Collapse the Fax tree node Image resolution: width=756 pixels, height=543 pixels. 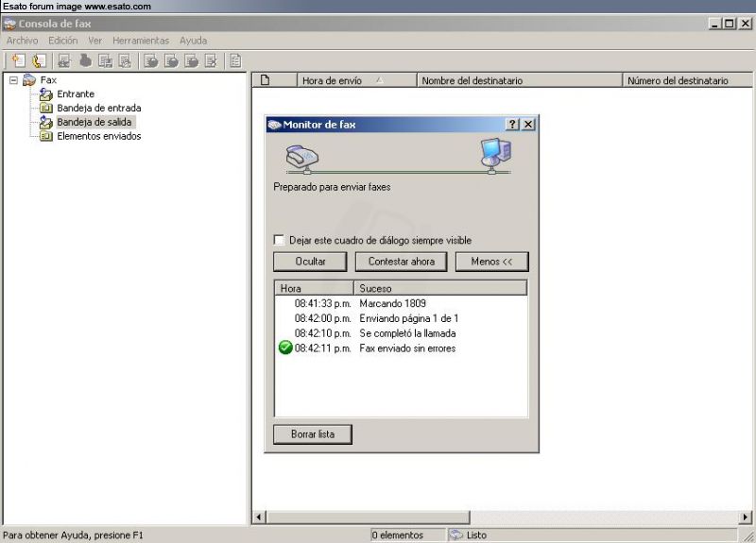[x=14, y=80]
